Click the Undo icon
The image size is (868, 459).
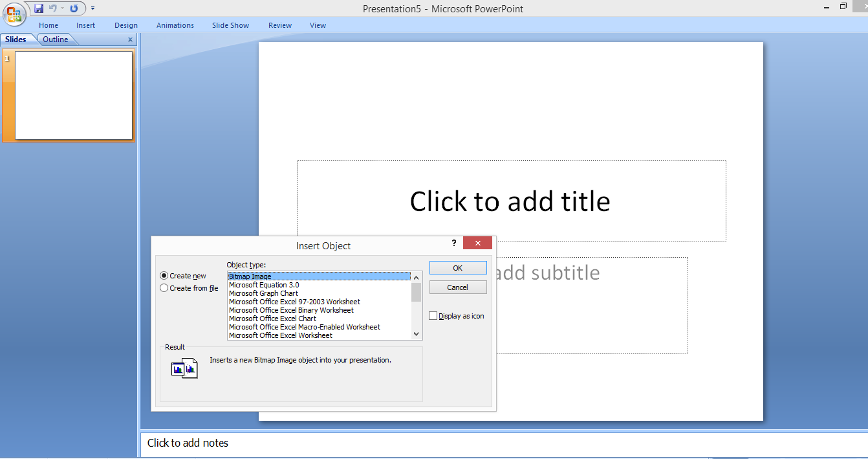click(x=53, y=8)
